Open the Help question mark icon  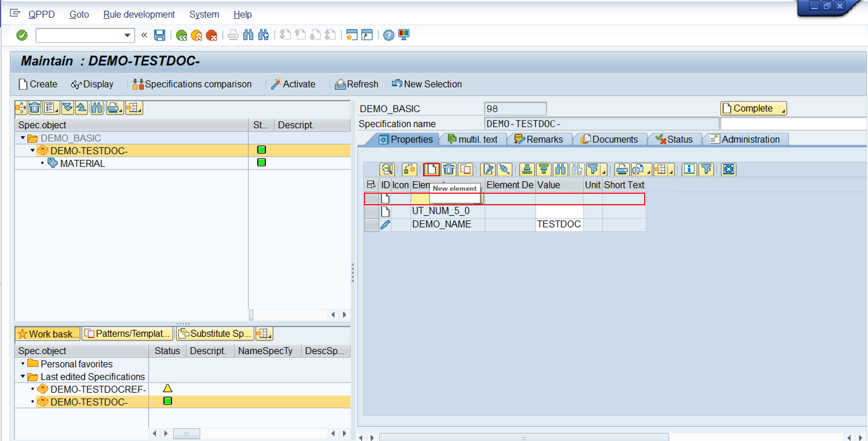(x=388, y=35)
